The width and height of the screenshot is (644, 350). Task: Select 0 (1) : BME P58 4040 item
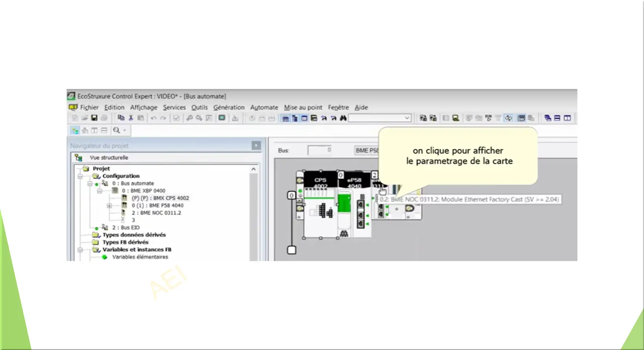158,206
